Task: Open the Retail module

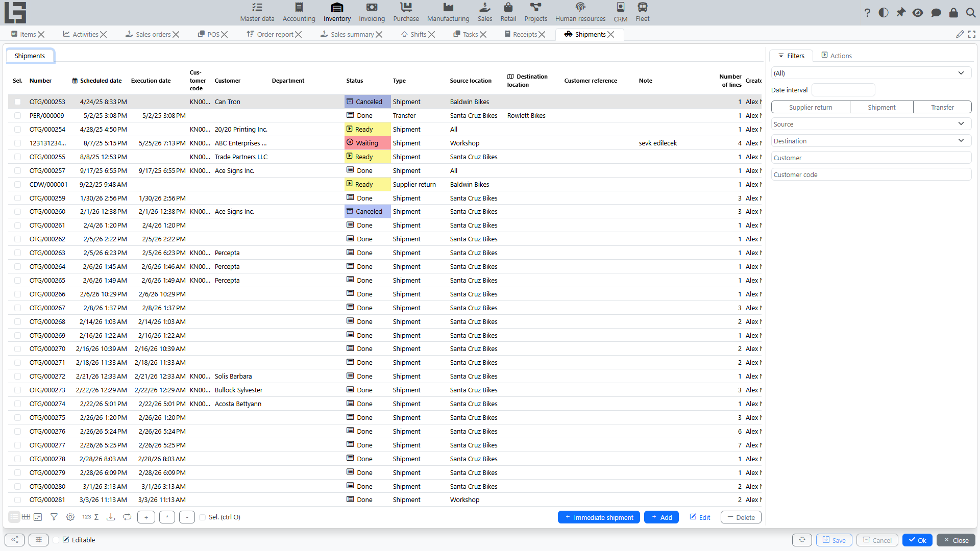Action: 508,12
